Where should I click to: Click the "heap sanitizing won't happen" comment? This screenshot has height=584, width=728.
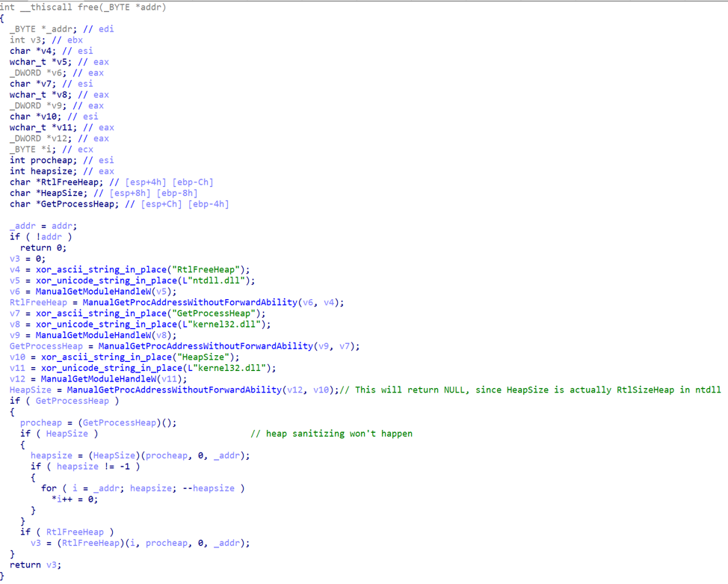(x=332, y=434)
